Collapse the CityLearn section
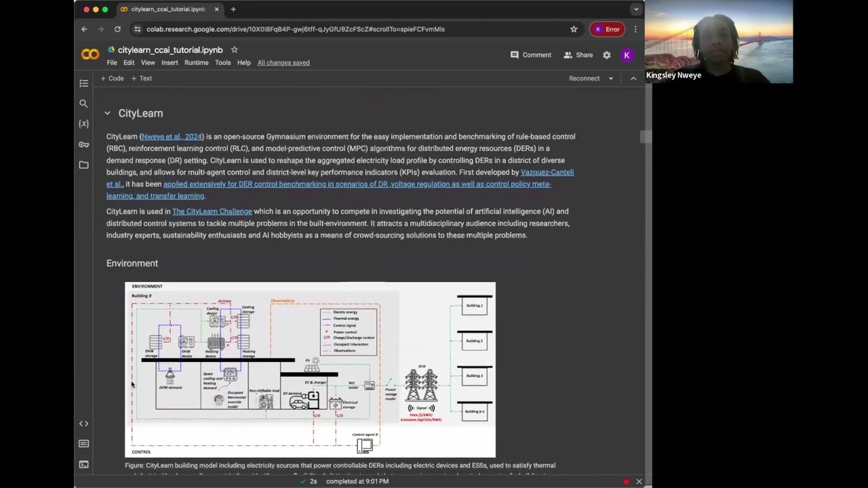 pyautogui.click(x=107, y=113)
